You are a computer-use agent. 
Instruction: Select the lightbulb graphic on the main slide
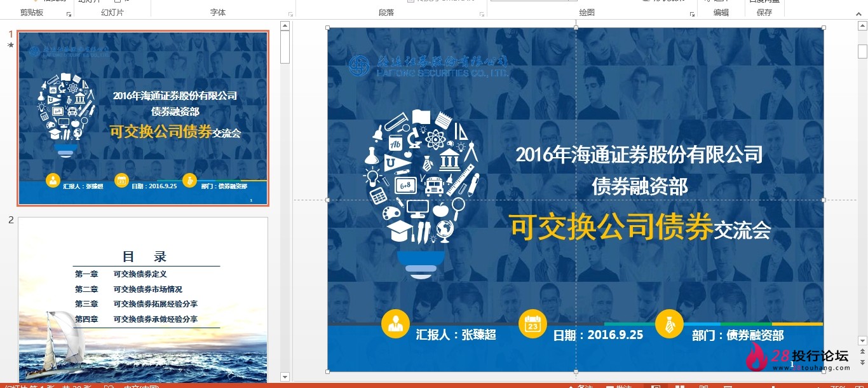click(421, 194)
